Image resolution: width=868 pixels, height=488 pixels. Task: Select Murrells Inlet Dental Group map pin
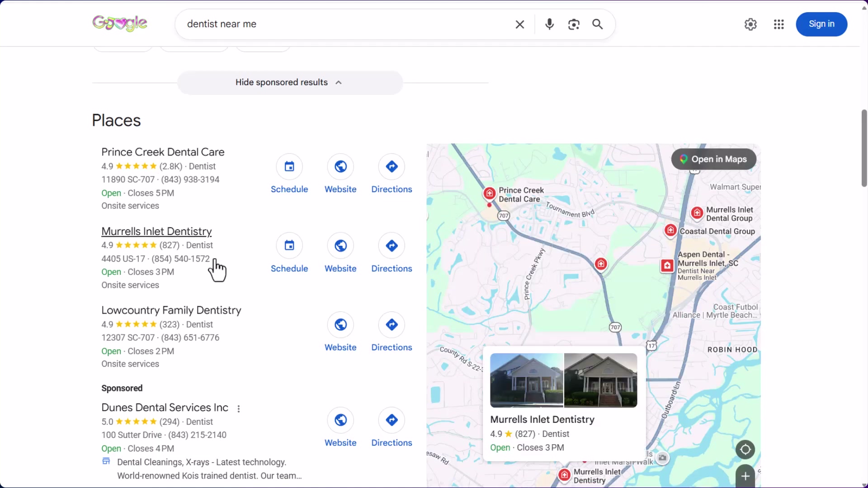point(697,212)
